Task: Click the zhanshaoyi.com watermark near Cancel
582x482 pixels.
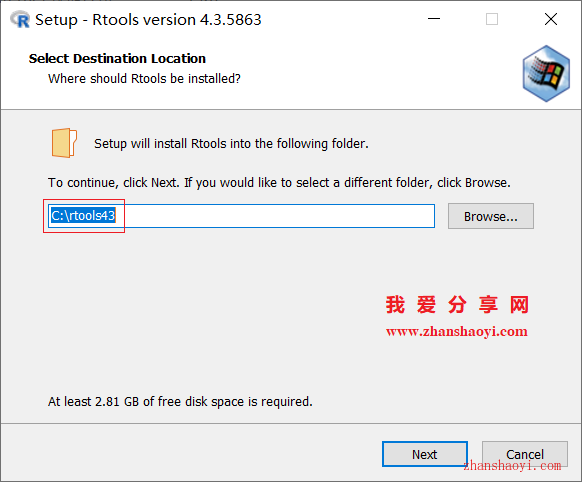Action: click(x=512, y=466)
